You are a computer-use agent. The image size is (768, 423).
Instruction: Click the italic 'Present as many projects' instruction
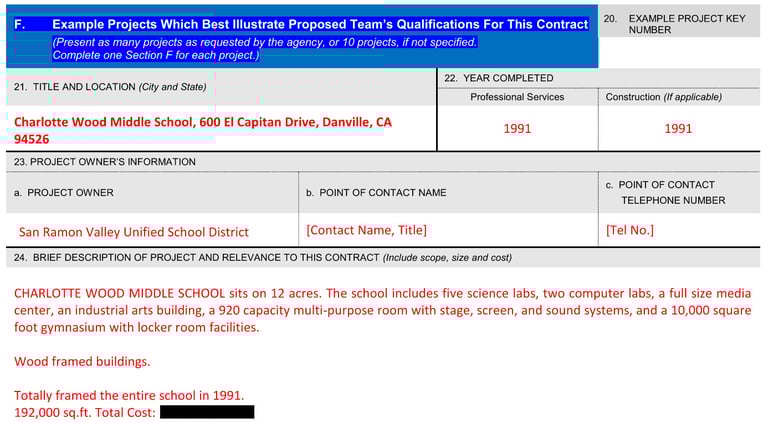pyautogui.click(x=264, y=48)
